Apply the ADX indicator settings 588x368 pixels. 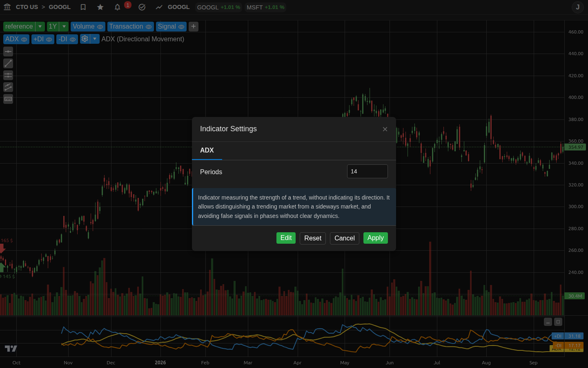click(376, 238)
